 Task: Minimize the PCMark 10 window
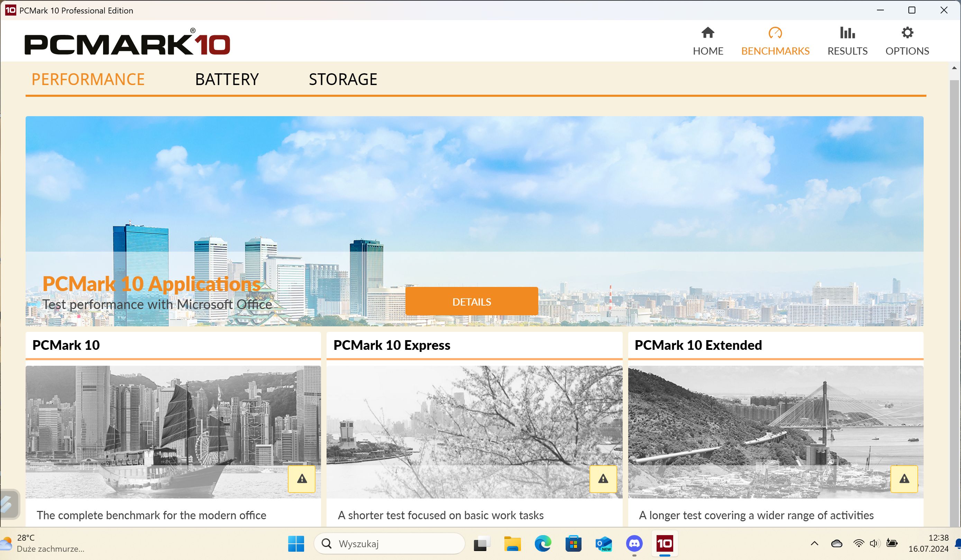(x=880, y=10)
